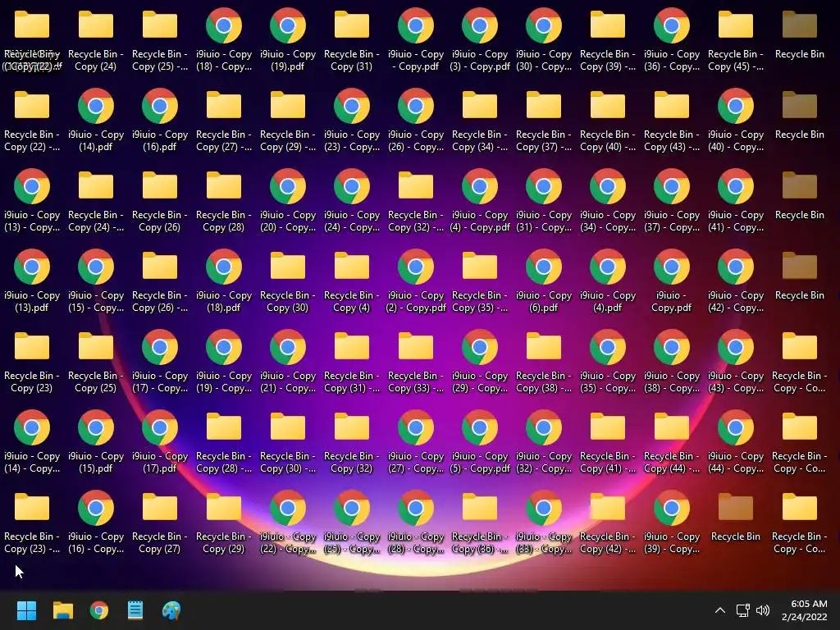Open Google Chrome from the taskbar
This screenshot has width=840, height=630.
[x=99, y=610]
